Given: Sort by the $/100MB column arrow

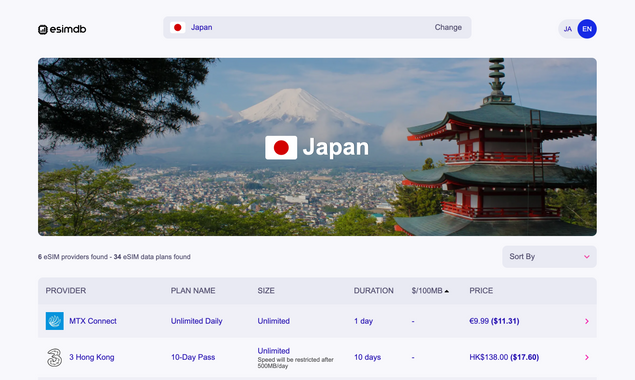Looking at the screenshot, I should [447, 291].
